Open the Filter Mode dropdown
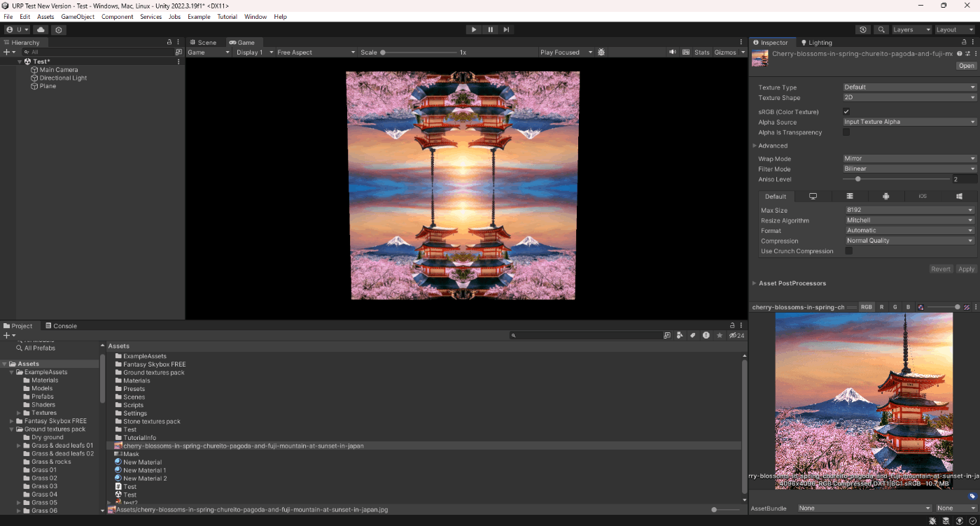 click(909, 169)
